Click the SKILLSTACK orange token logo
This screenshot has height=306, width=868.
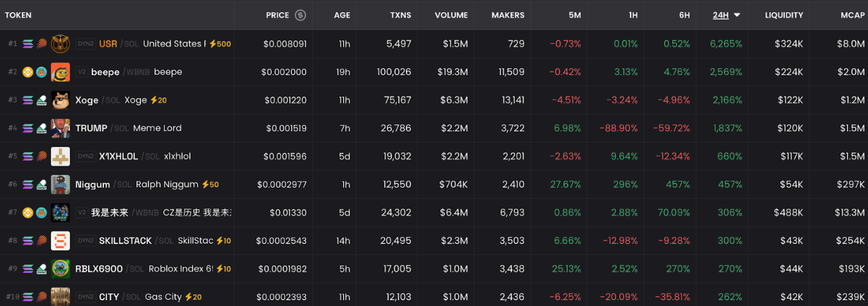(60, 240)
